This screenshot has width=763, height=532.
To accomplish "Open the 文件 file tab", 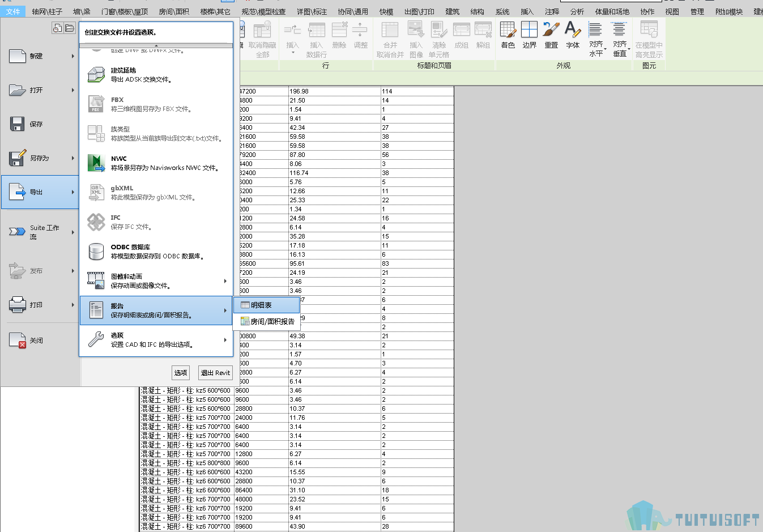I will click(x=13, y=11).
